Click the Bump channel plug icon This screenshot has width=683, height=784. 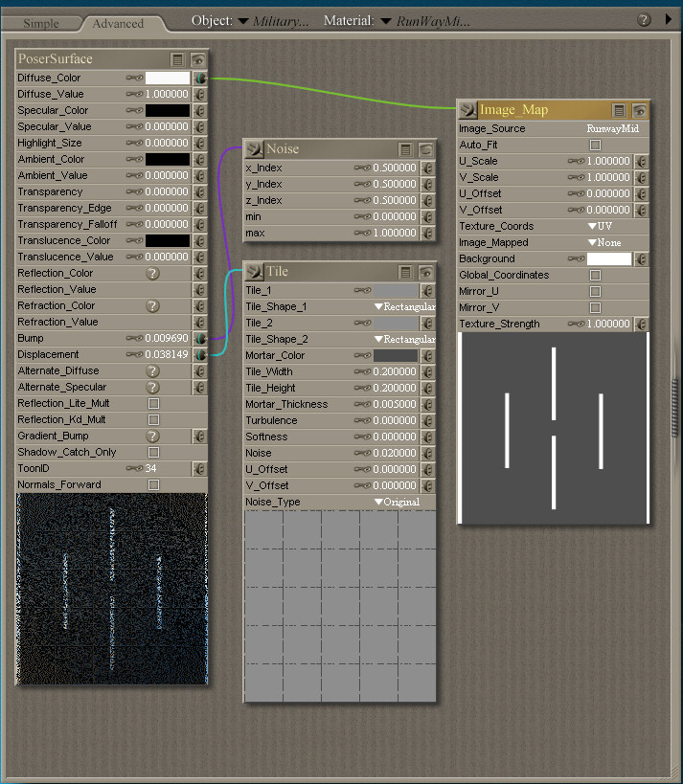200,338
